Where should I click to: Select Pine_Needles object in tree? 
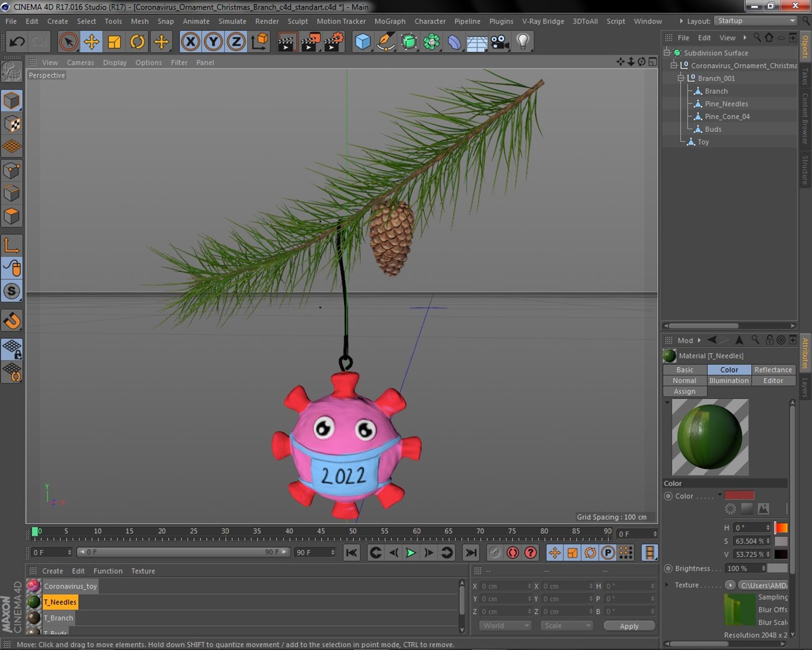click(x=726, y=104)
